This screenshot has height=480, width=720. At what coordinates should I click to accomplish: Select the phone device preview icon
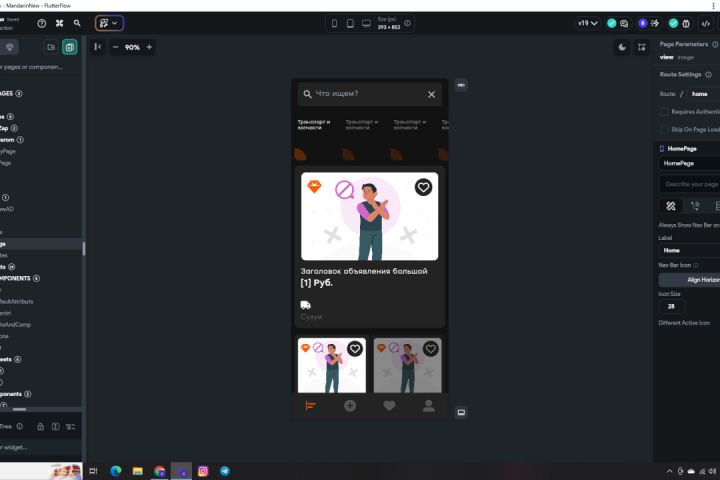click(x=334, y=23)
